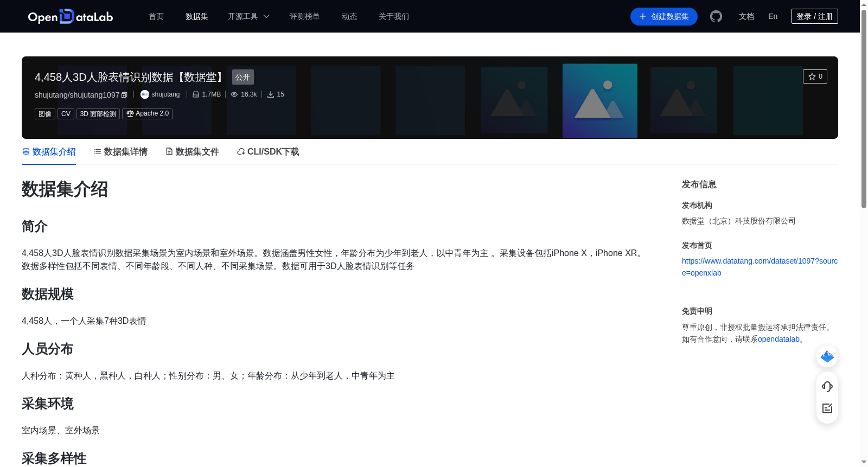This screenshot has width=868, height=467.
Task: Select the 数据集介绍 tab
Action: click(49, 152)
